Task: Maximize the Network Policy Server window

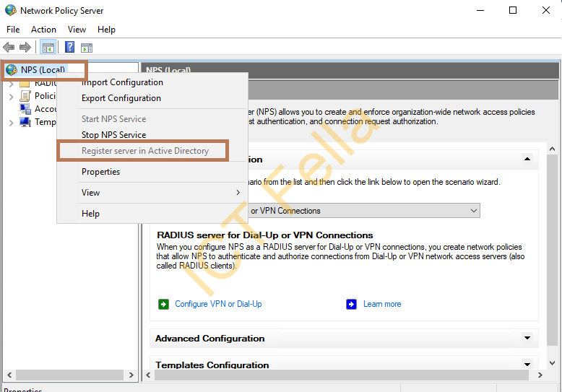Action: coord(513,10)
